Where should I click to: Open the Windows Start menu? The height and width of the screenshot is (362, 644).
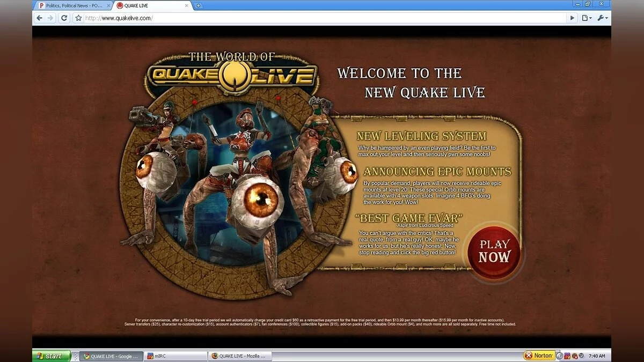(52, 356)
